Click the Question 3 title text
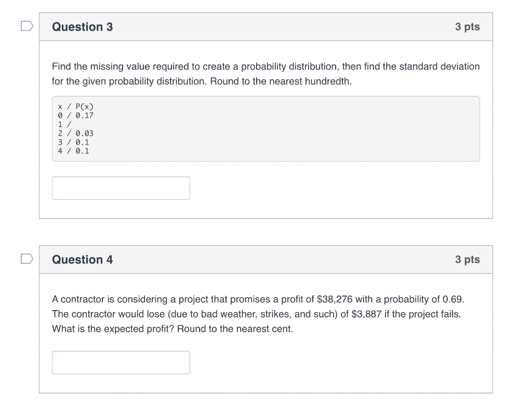Viewport: 532px width, 415px height. [82, 26]
